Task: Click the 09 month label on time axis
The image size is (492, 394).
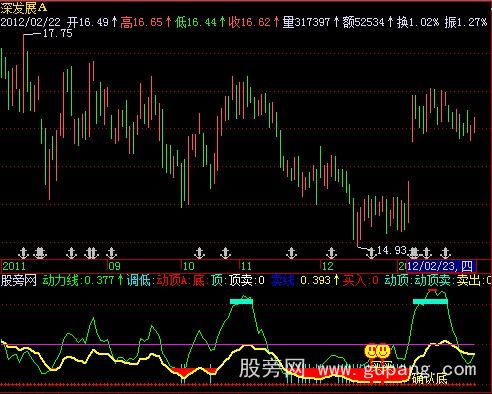Action: click(x=114, y=266)
